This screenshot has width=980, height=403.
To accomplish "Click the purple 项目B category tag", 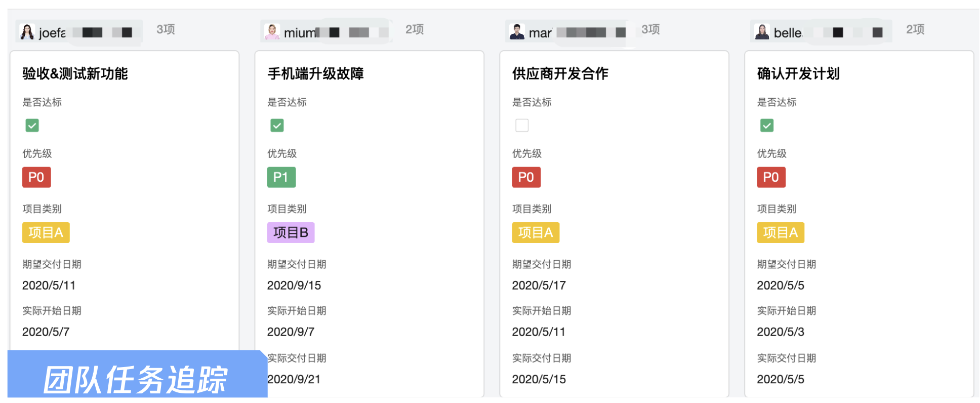I will point(291,233).
